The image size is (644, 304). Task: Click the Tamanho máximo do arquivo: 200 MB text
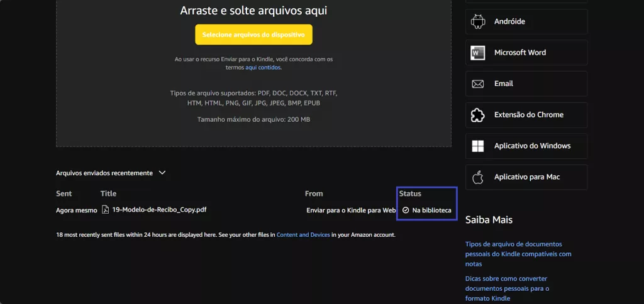point(253,120)
